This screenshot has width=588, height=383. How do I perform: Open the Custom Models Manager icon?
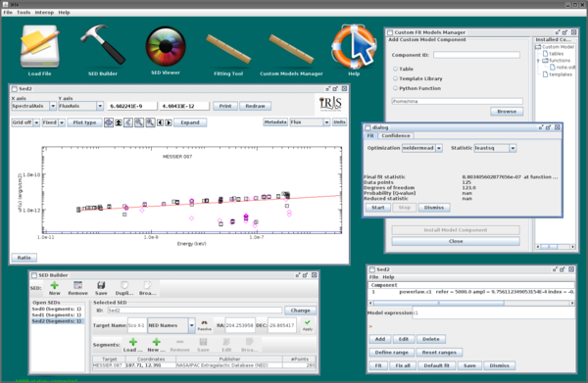[x=291, y=49]
